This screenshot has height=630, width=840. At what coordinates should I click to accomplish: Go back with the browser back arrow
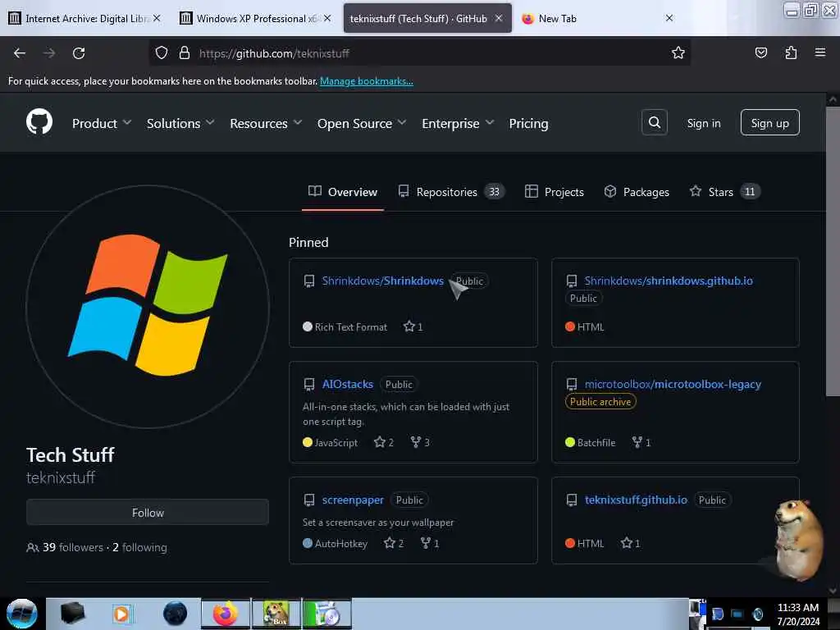point(20,53)
